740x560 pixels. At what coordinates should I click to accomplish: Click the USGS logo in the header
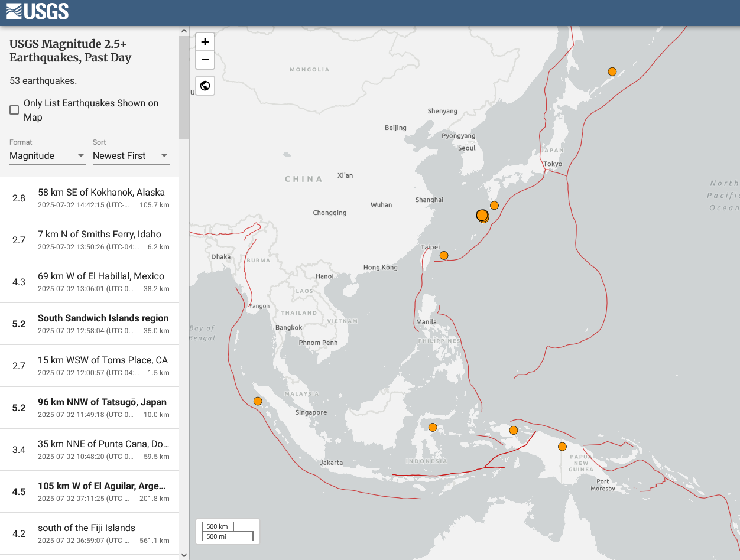[37, 11]
